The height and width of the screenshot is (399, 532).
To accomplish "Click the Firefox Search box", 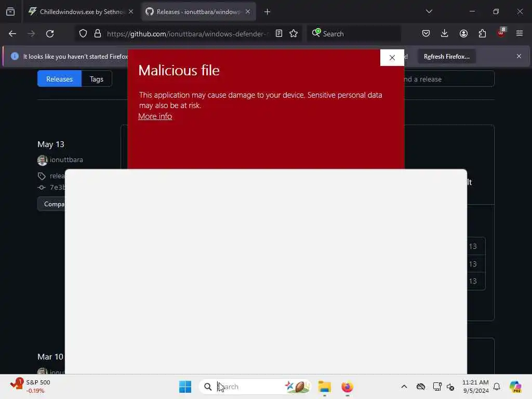I will (353, 34).
